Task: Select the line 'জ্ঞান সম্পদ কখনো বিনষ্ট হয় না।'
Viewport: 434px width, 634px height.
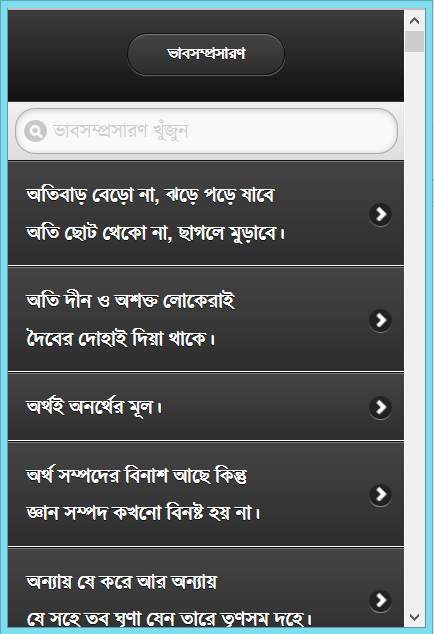Action: click(x=144, y=513)
